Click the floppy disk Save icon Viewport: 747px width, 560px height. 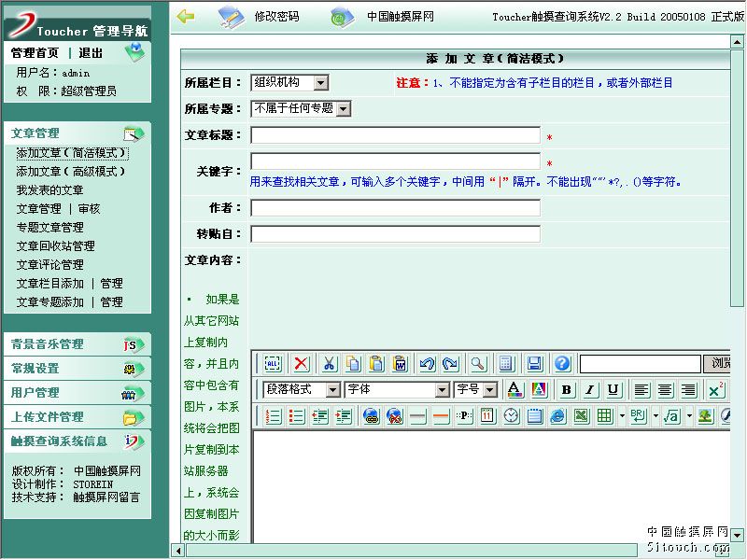pyautogui.click(x=534, y=364)
